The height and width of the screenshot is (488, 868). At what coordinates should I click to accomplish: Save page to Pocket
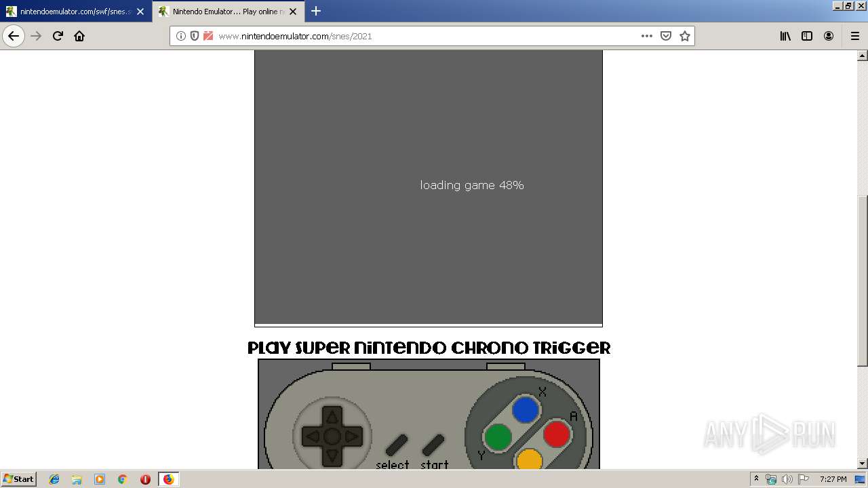point(666,36)
